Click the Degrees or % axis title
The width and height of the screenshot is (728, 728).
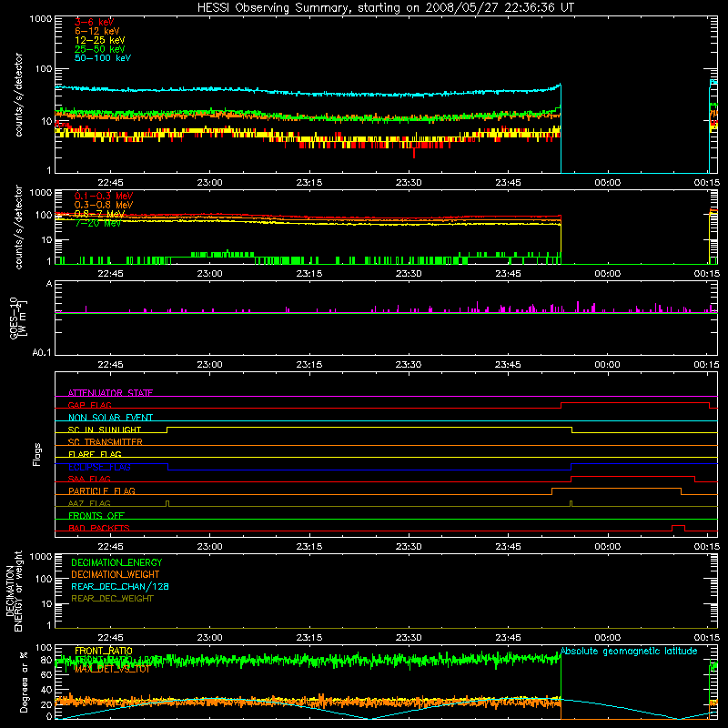tap(24, 682)
